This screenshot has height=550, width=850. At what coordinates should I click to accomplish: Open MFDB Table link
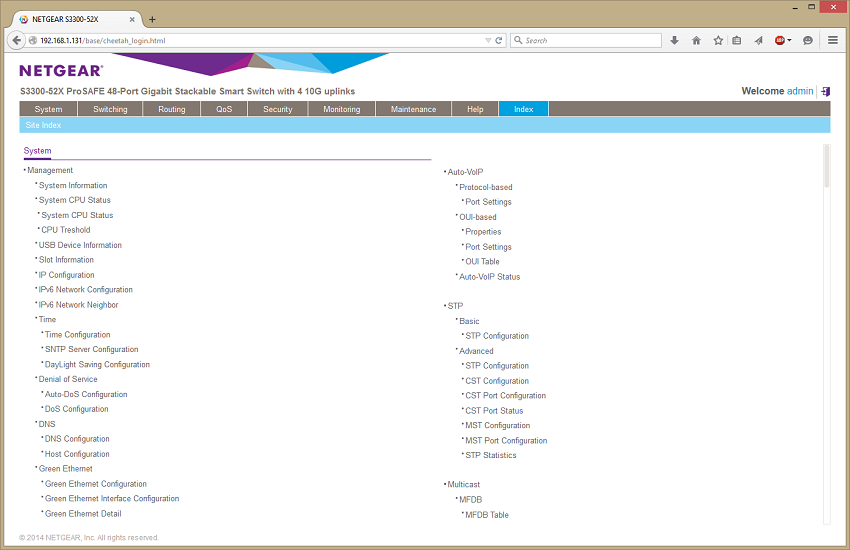[487, 515]
